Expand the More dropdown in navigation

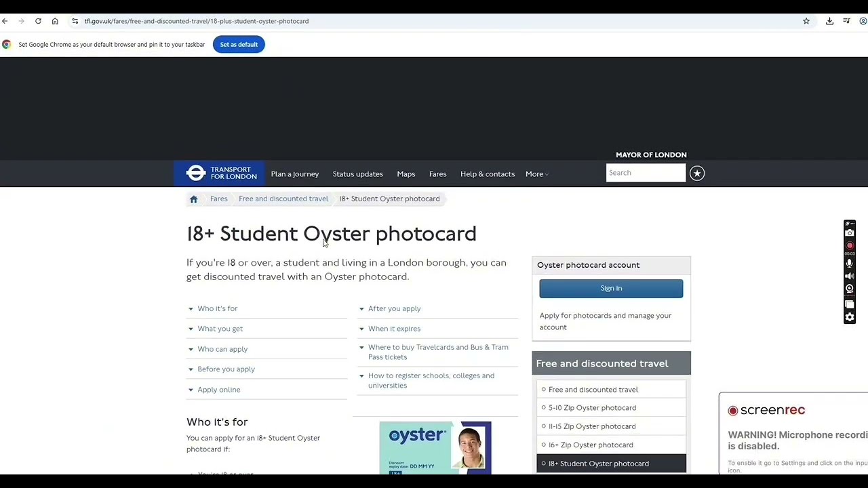[x=537, y=174]
